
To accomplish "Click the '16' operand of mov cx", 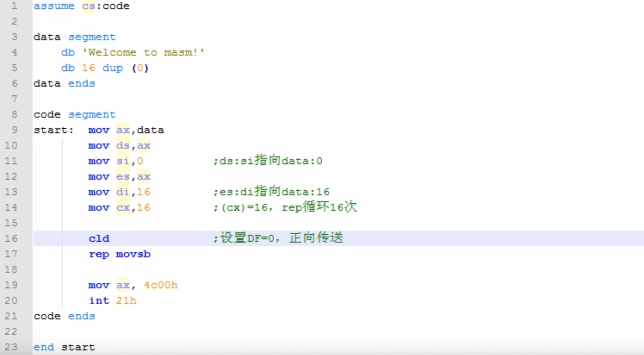I will (143, 208).
